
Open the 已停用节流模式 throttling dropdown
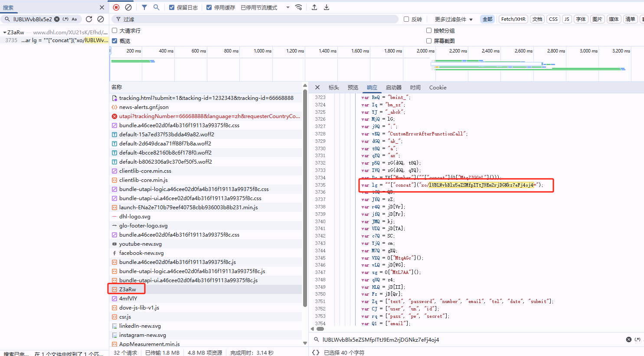tap(265, 7)
